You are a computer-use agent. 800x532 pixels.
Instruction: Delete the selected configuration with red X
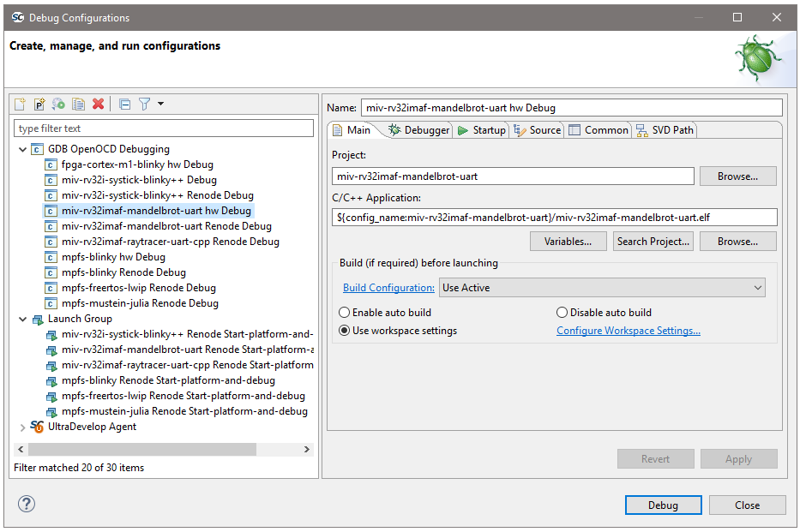[x=98, y=104]
